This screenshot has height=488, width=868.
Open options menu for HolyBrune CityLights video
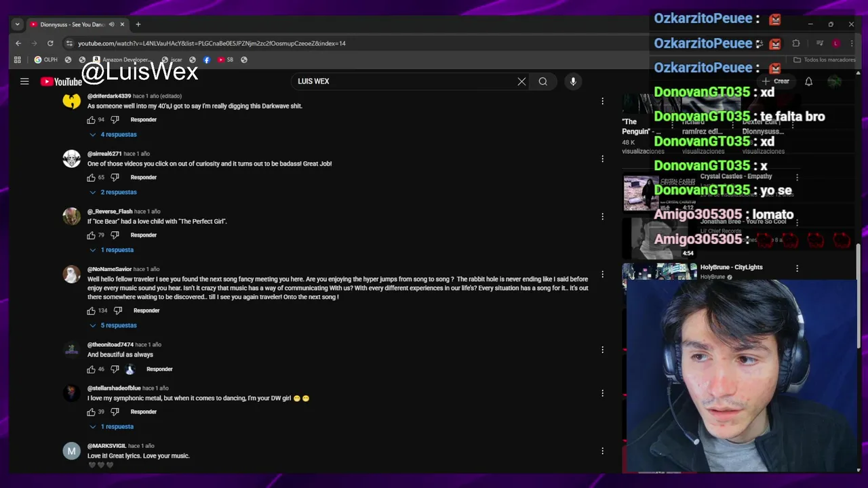(797, 269)
